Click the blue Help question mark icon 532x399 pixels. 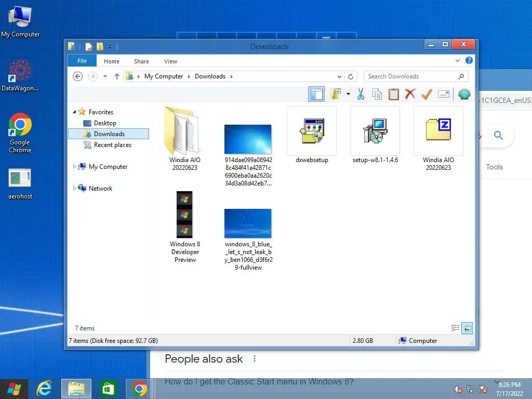point(469,60)
